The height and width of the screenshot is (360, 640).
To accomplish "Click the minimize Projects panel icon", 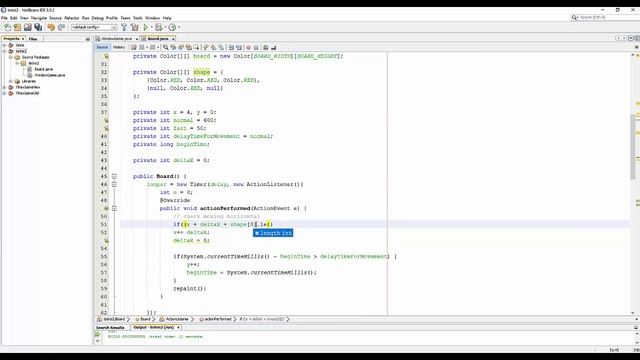I will [88, 39].
